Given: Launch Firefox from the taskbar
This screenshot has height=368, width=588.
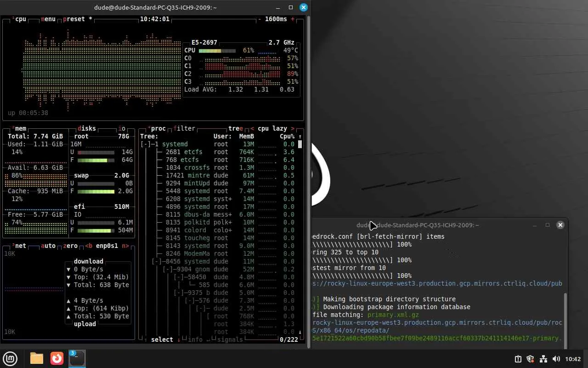Looking at the screenshot, I should [57, 358].
